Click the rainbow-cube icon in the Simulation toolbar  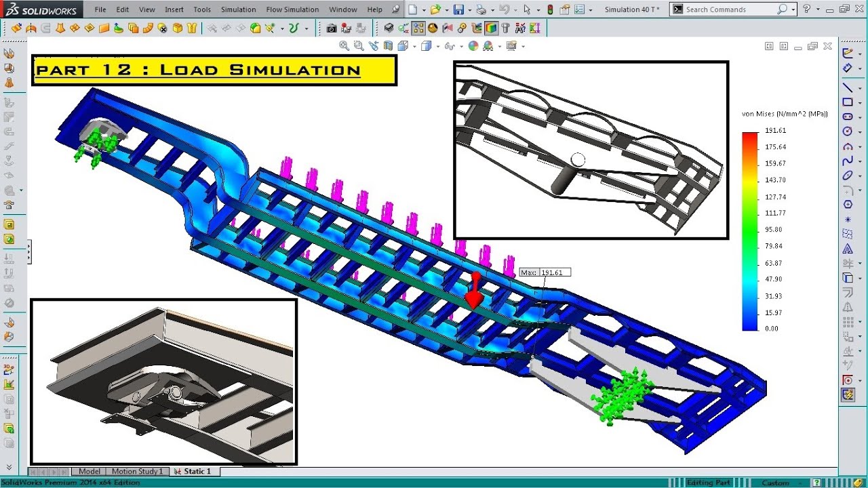click(x=491, y=28)
